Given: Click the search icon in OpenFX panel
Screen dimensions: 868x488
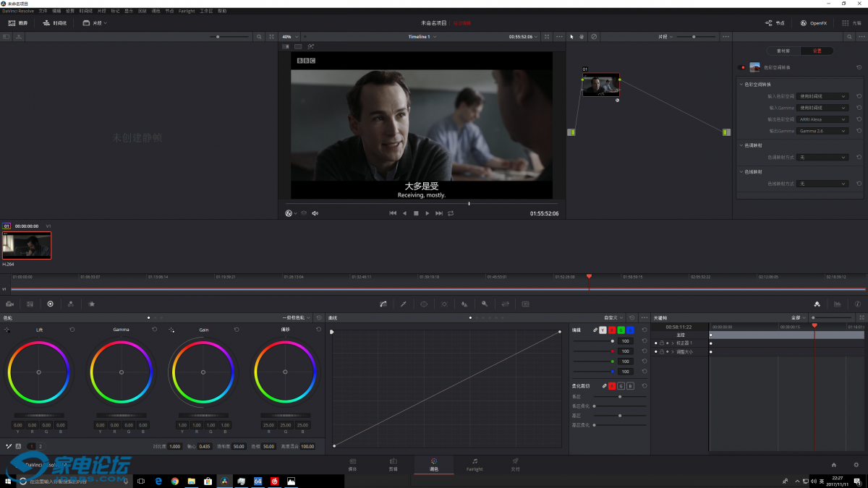Looking at the screenshot, I should click(x=848, y=36).
